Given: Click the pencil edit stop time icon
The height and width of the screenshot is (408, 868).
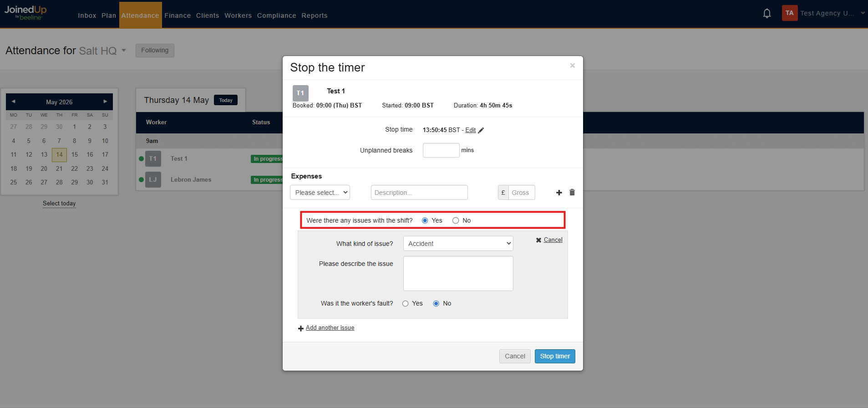Looking at the screenshot, I should tap(481, 130).
